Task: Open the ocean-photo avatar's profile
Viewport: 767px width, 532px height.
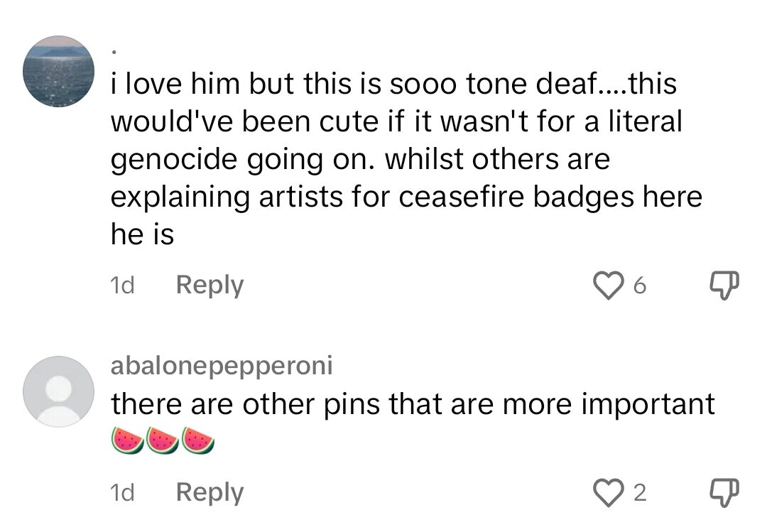Action: 59,71
